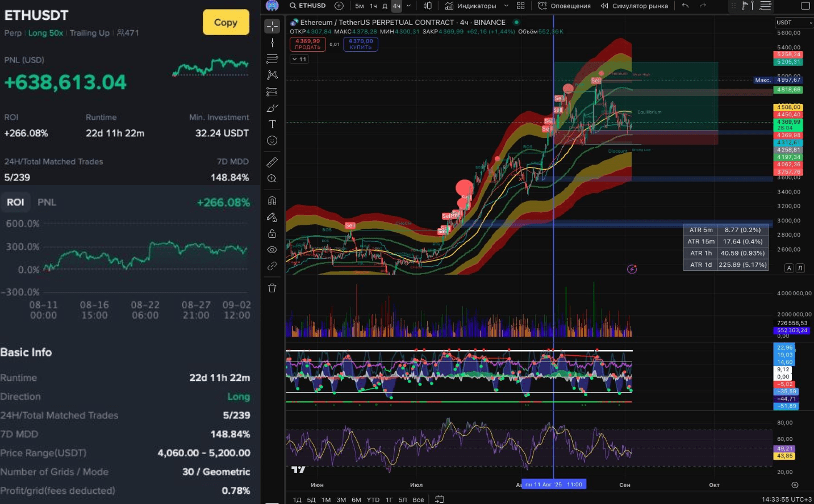Open the emoji icons tool
The image size is (814, 504).
272,141
